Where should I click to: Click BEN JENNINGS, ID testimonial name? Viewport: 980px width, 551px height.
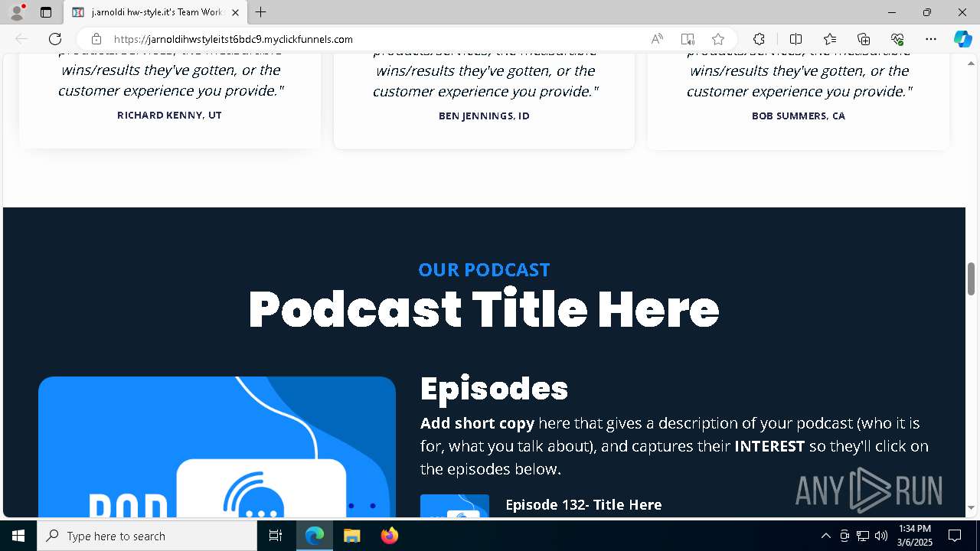[484, 116]
